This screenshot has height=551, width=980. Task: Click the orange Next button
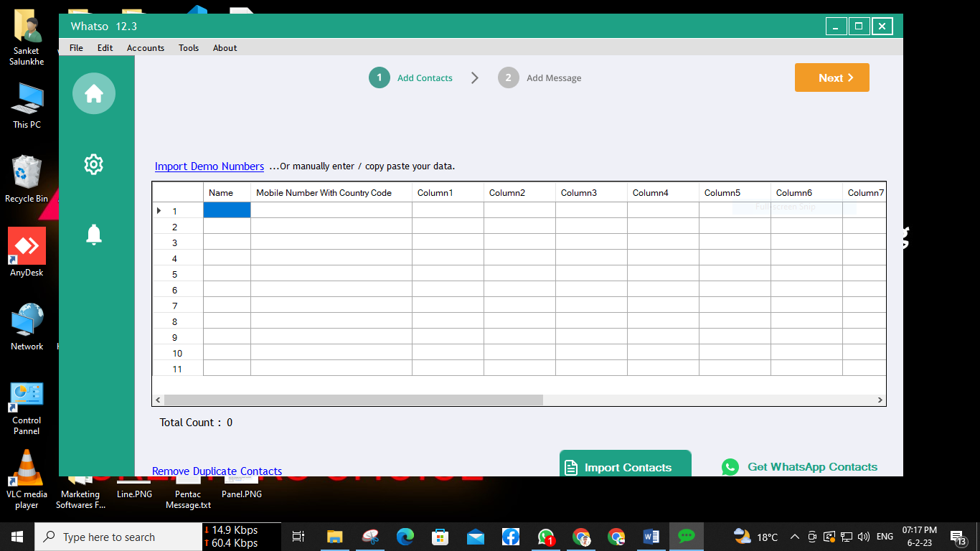831,77
